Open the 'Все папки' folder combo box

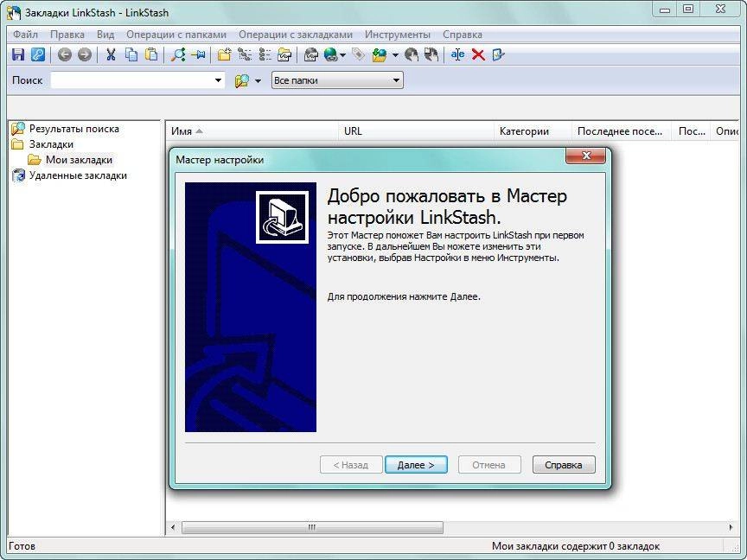coord(337,80)
